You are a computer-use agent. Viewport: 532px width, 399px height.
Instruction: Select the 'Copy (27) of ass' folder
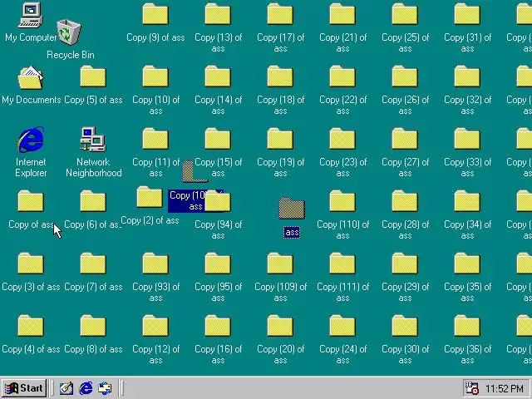pyautogui.click(x=405, y=139)
